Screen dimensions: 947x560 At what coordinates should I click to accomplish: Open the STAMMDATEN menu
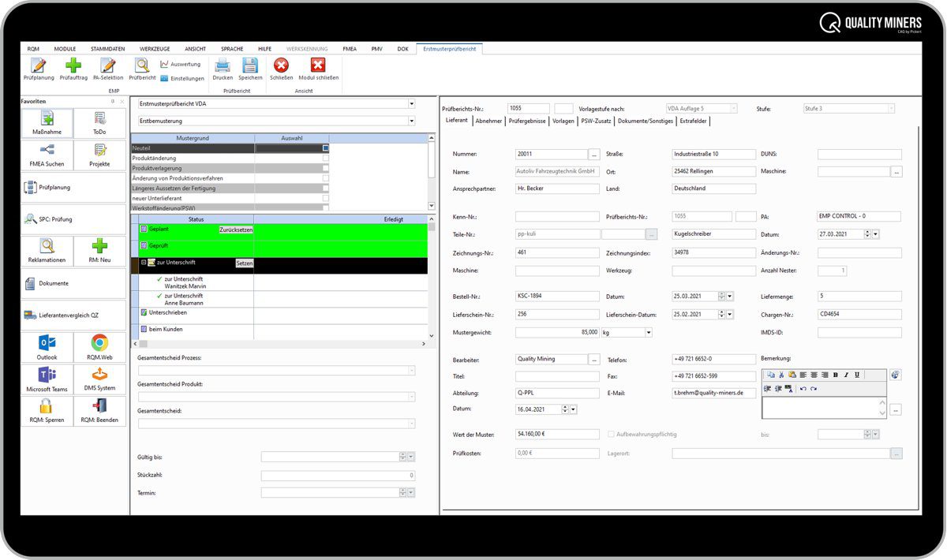(x=107, y=49)
